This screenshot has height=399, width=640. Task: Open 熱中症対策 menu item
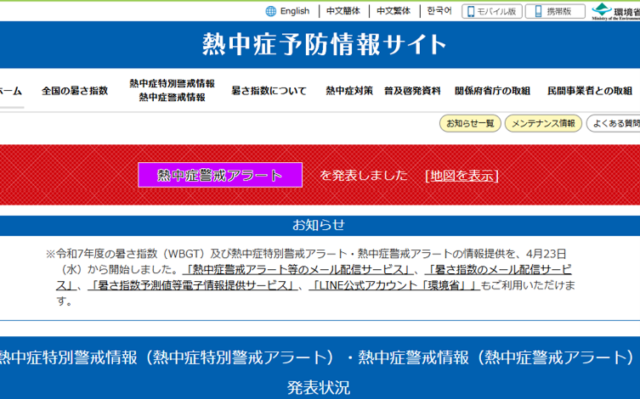pos(349,91)
